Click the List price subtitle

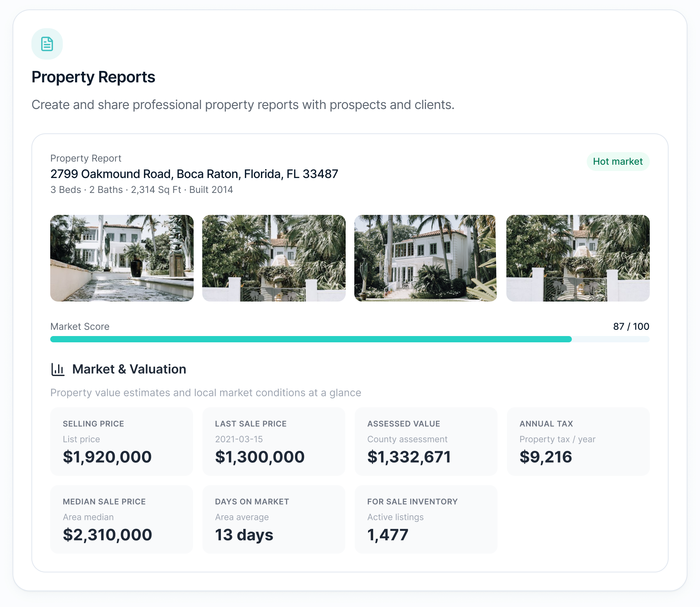click(x=82, y=439)
